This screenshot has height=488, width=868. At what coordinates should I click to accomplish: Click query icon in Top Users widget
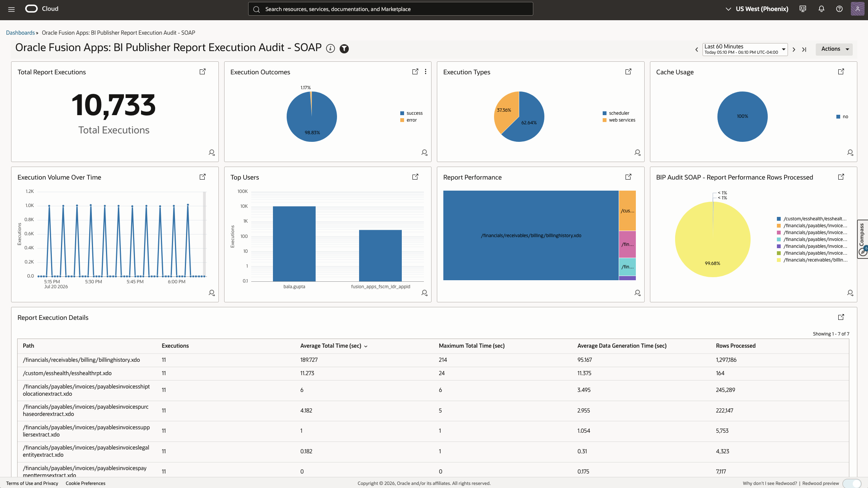pyautogui.click(x=424, y=293)
